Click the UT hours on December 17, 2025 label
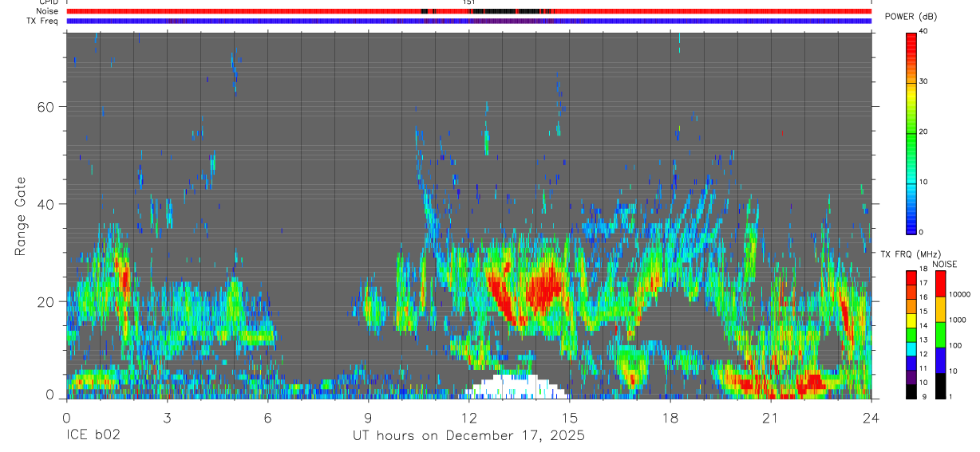This screenshot has width=980, height=452. 469,435
